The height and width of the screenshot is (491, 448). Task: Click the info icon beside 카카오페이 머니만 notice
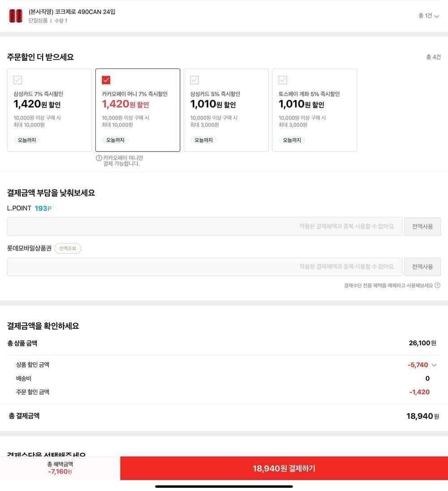click(99, 158)
